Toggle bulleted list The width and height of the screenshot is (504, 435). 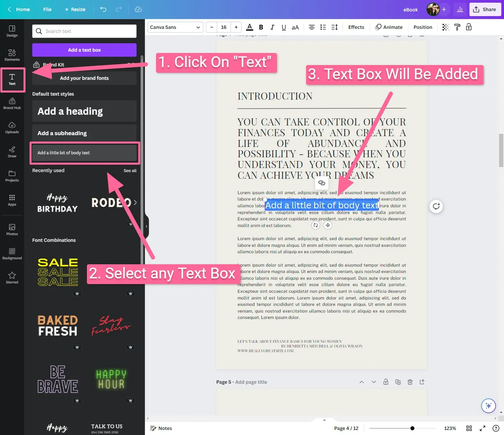pyautogui.click(x=323, y=27)
